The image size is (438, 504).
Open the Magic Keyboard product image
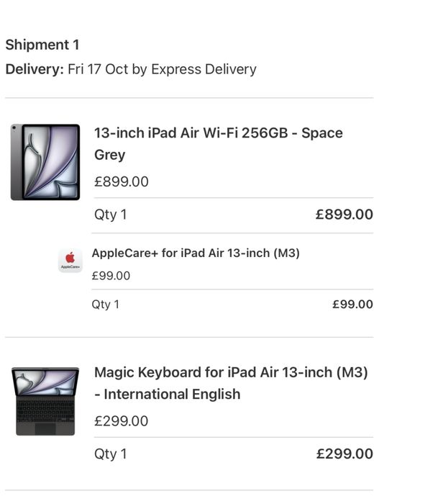pos(45,401)
